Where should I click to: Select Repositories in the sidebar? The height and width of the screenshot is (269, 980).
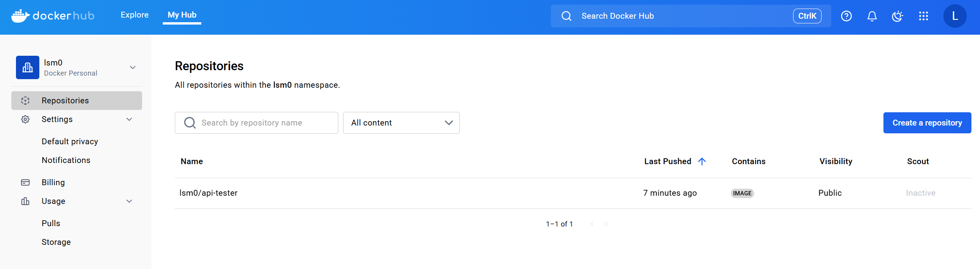(77, 101)
